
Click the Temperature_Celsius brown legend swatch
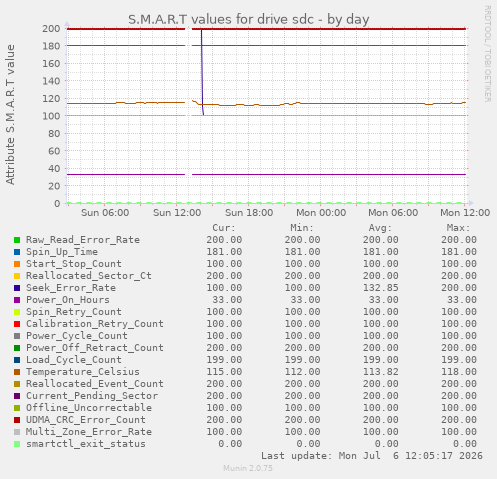point(17,372)
